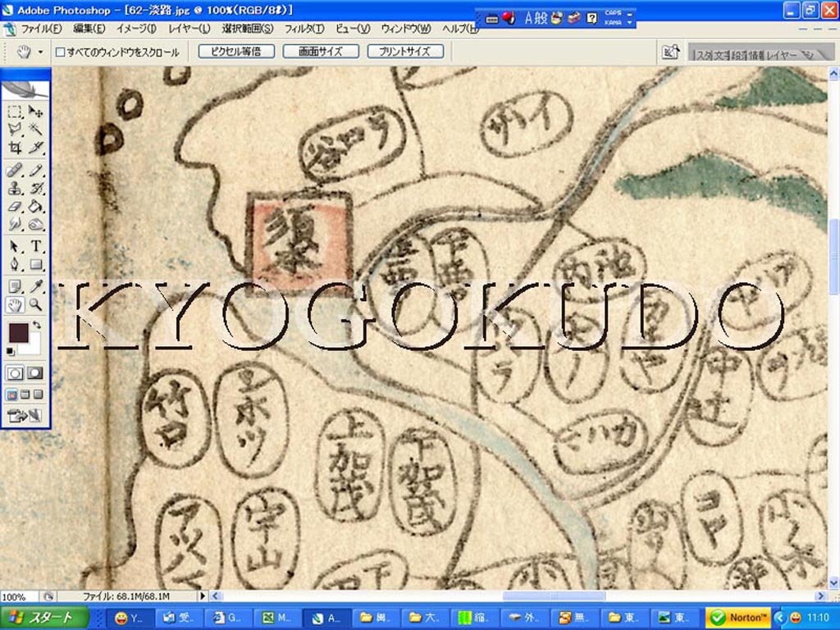
Task: Open the レイヤー menu
Action: (x=189, y=29)
